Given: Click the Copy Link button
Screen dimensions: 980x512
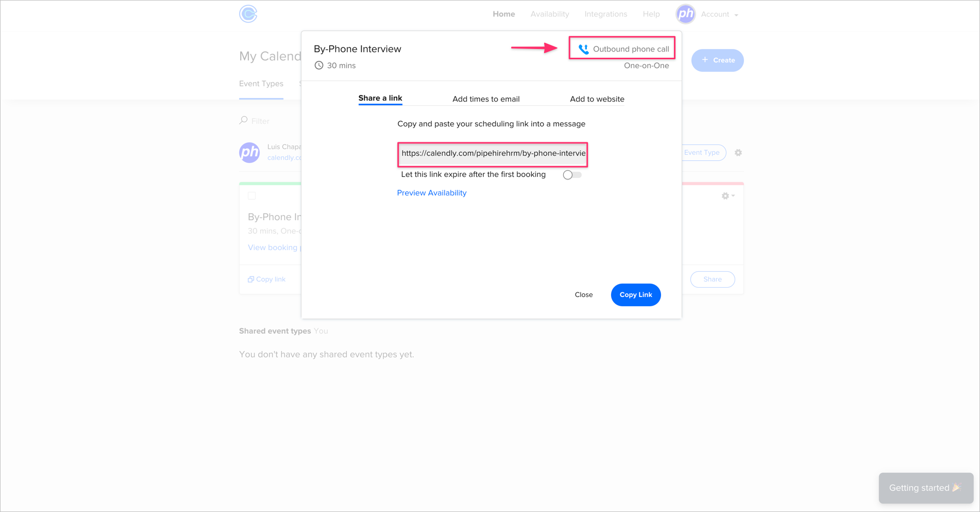Looking at the screenshot, I should coord(636,295).
